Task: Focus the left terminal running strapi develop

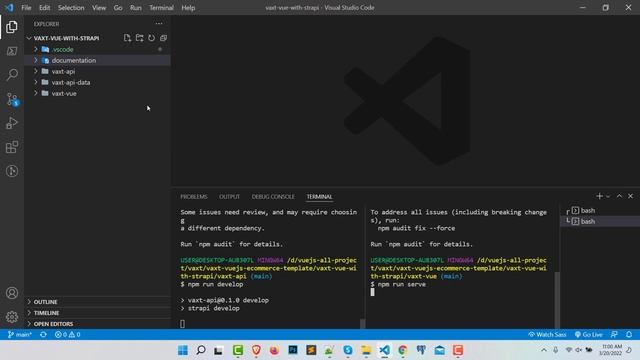Action: coord(269,267)
